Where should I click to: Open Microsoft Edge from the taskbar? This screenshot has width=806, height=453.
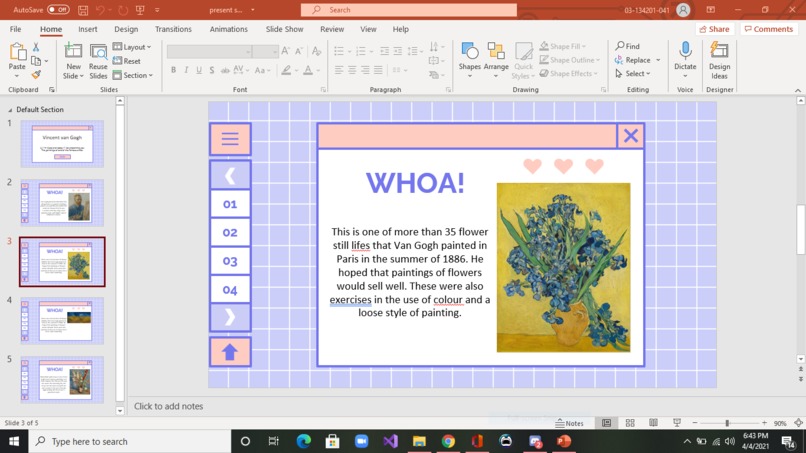pos(303,441)
